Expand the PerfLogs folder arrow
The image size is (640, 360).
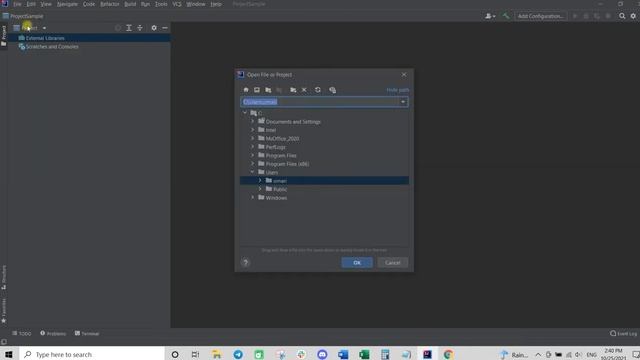click(x=252, y=147)
